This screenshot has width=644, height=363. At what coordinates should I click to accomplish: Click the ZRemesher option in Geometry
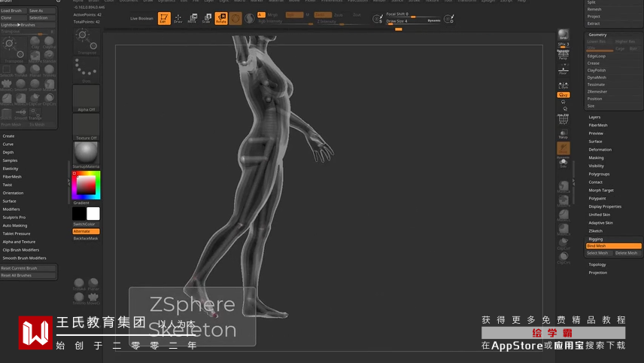tap(597, 92)
